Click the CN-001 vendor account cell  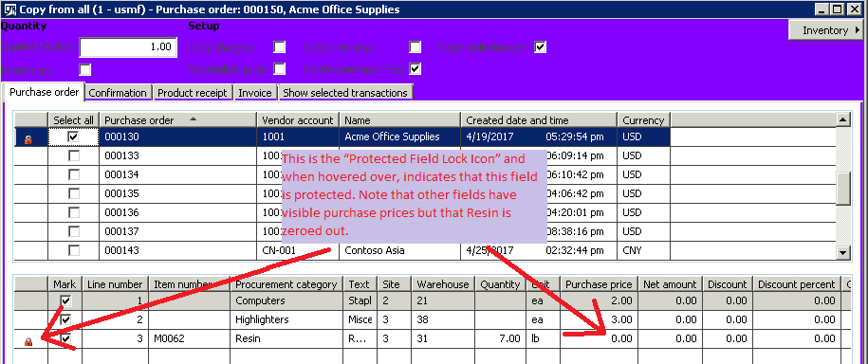tap(298, 250)
